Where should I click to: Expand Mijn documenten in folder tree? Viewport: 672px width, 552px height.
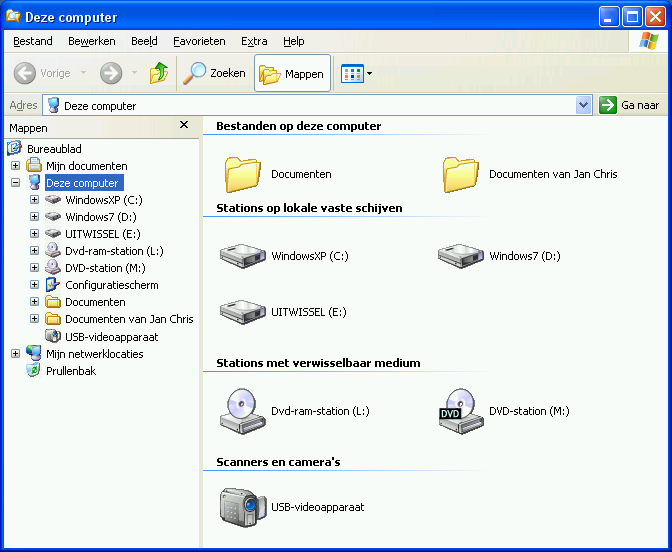[15, 166]
